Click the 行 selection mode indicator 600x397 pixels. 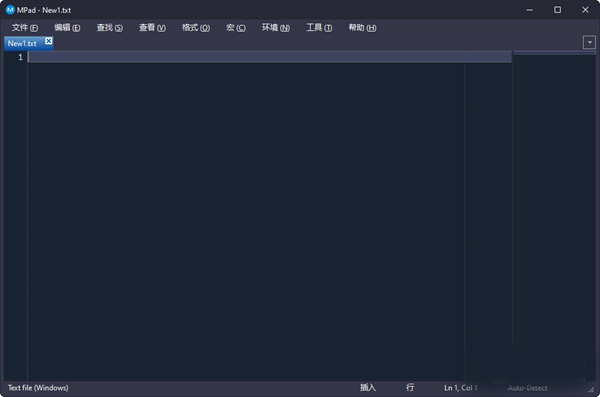tap(410, 387)
